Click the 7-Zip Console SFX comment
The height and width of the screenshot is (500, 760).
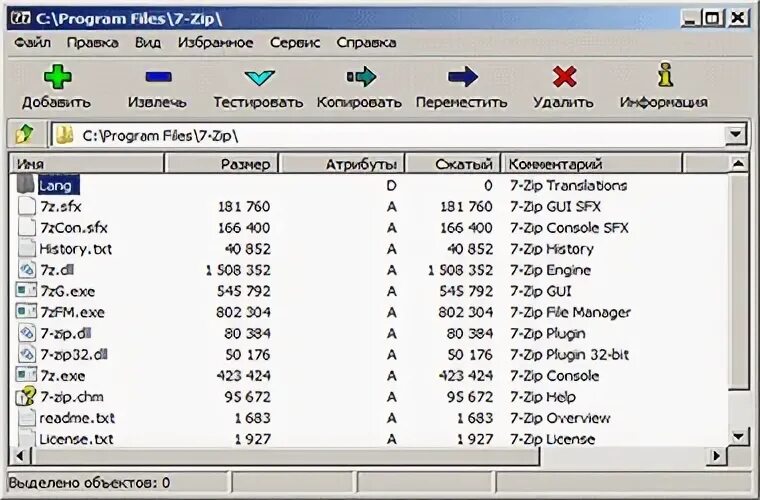click(x=569, y=228)
